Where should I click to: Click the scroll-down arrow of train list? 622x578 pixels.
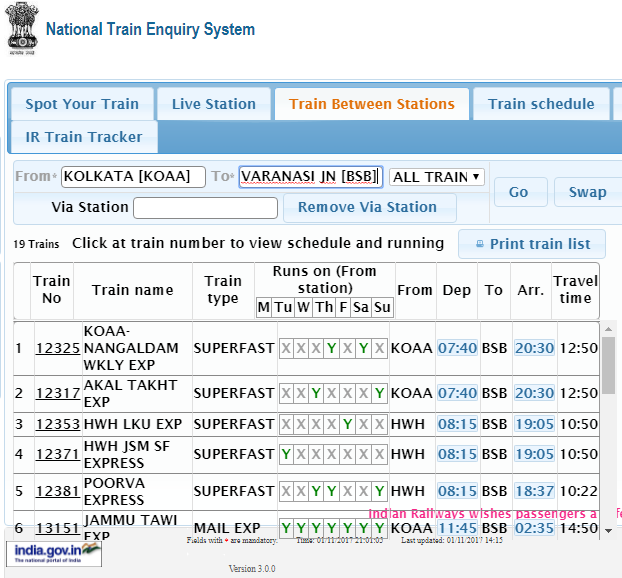click(x=608, y=531)
